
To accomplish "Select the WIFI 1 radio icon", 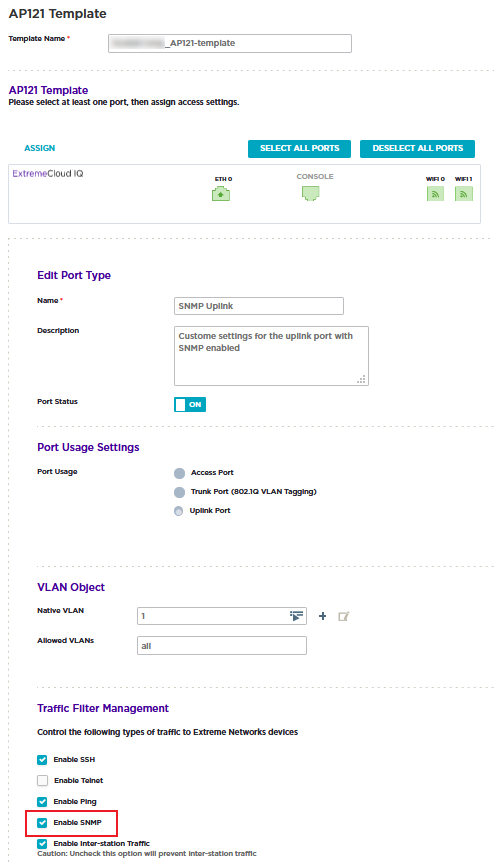I will click(x=464, y=194).
